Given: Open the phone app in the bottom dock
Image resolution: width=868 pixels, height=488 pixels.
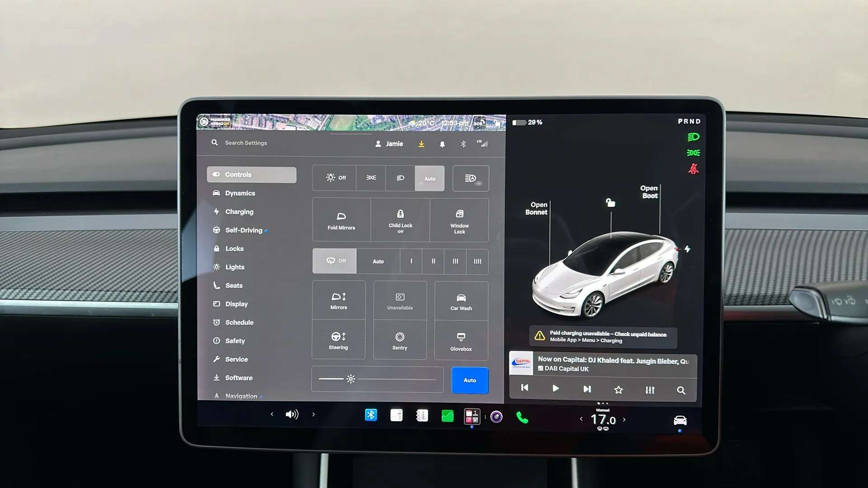Looking at the screenshot, I should [522, 418].
